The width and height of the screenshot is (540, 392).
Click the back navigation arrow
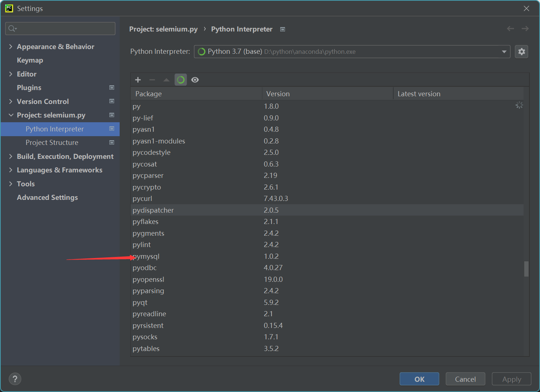510,29
